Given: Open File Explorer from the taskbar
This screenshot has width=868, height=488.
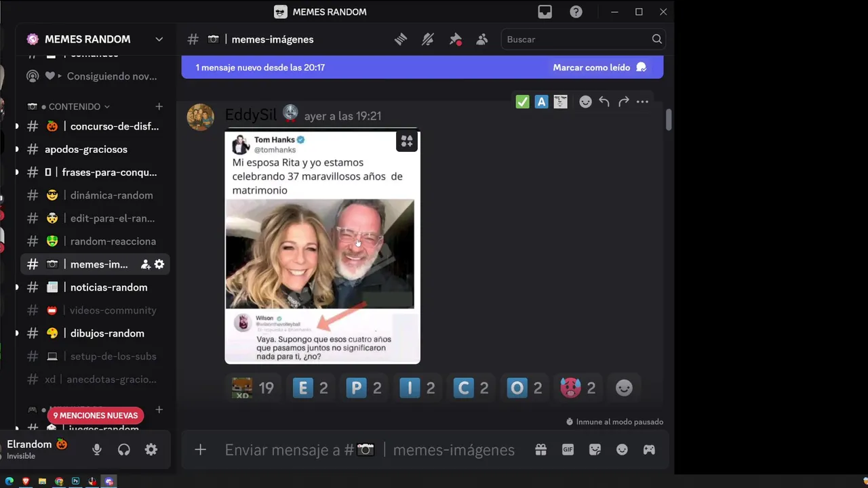Looking at the screenshot, I should pos(42,481).
